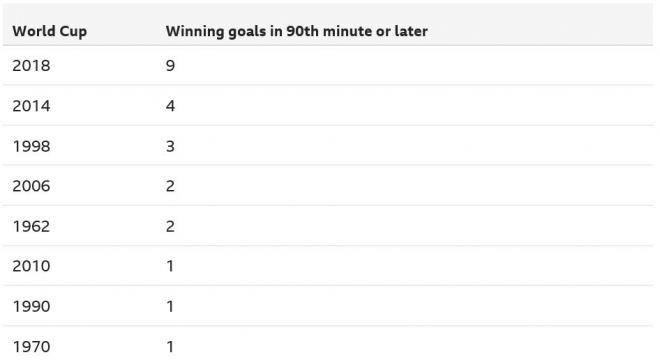The height and width of the screenshot is (364, 660).
Task: Select the 1962 year cell
Action: point(32,226)
